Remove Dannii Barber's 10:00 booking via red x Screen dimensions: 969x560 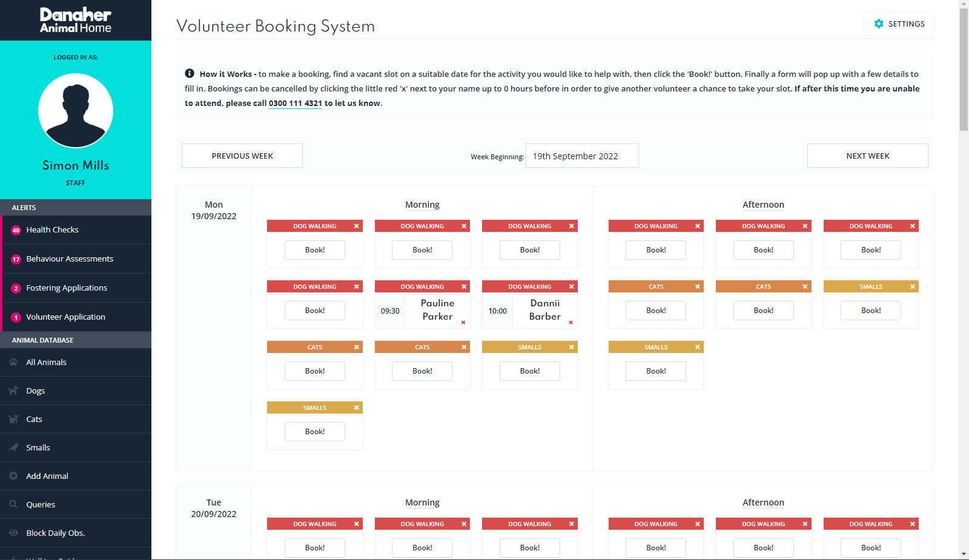pos(570,323)
